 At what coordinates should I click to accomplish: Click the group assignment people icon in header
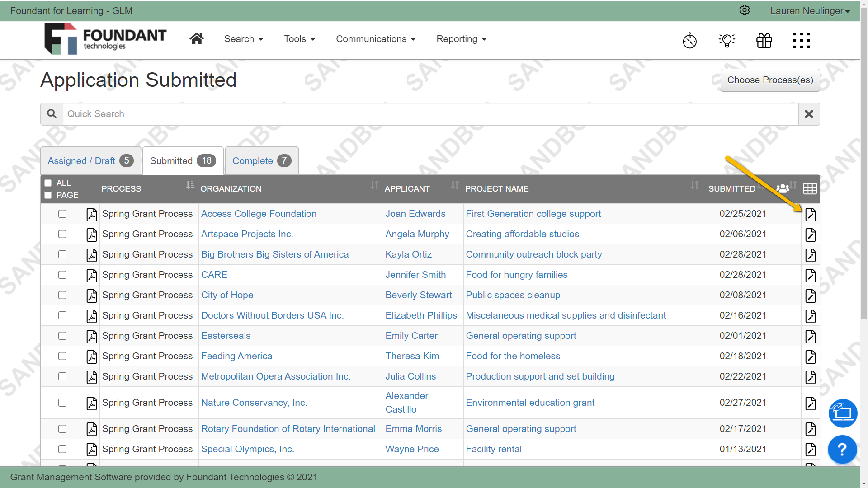(x=783, y=188)
